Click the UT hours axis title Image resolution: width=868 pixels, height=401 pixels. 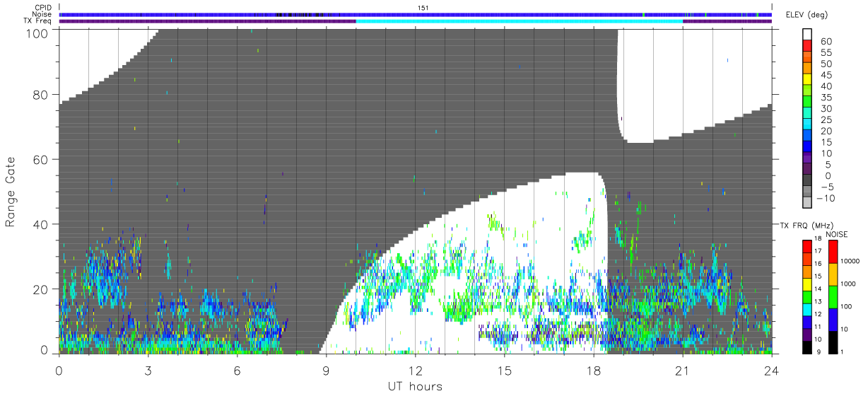click(x=415, y=387)
